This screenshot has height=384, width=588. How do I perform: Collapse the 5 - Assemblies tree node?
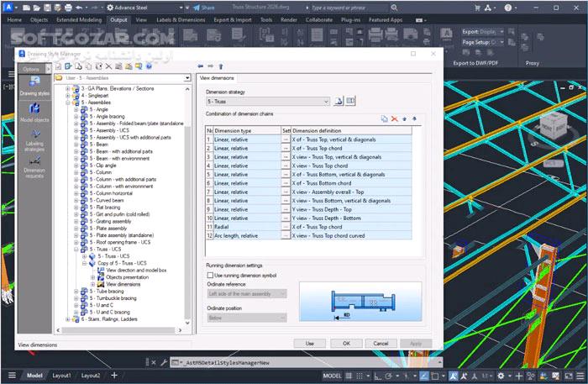69,102
